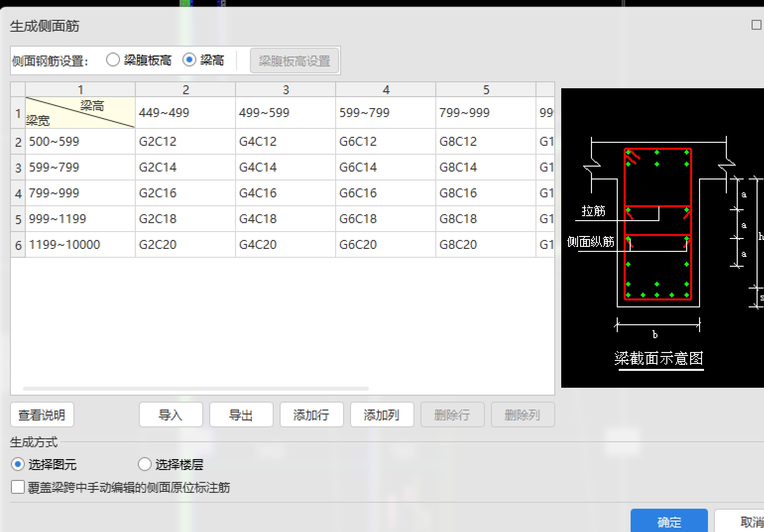Screen dimensions: 764x532
Task: Select cell 449~499 in header row
Action: (x=185, y=113)
